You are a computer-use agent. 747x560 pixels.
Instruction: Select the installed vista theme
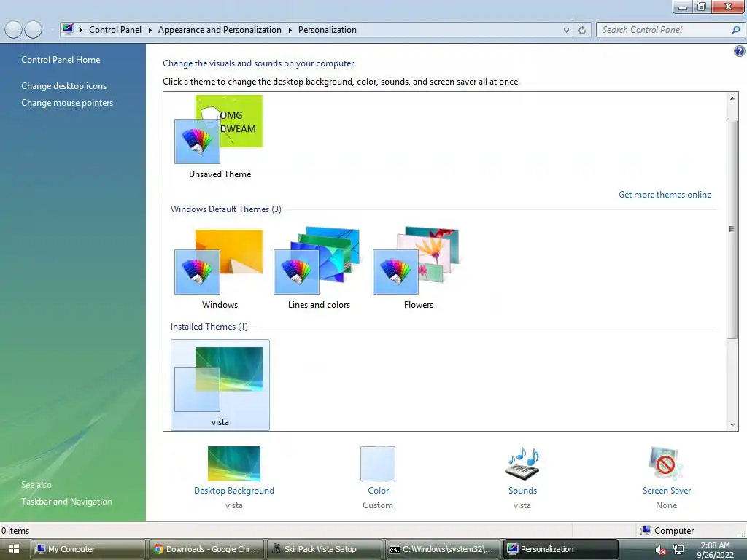coord(220,385)
